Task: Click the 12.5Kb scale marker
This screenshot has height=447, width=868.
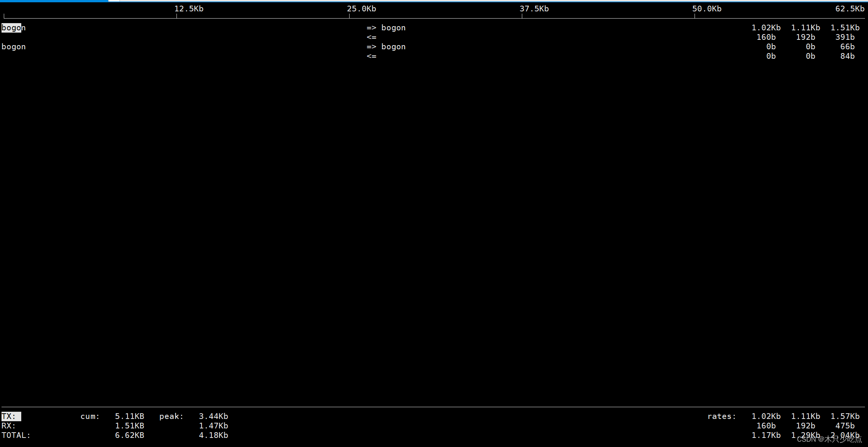Action: point(189,8)
